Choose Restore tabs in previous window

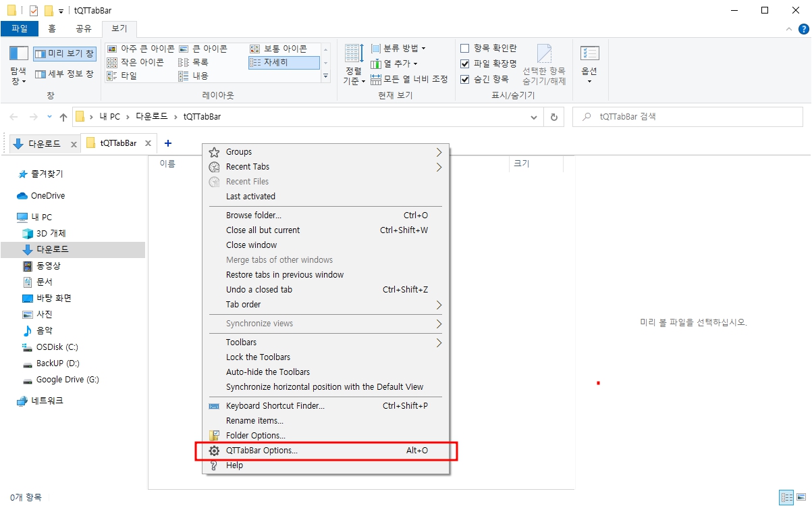pyautogui.click(x=326, y=275)
